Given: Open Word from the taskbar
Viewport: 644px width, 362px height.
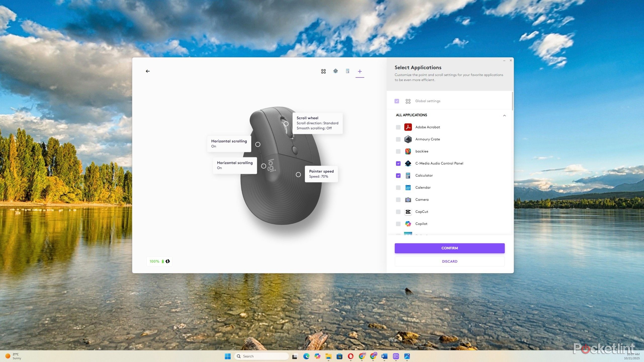Looking at the screenshot, I should pyautogui.click(x=384, y=356).
